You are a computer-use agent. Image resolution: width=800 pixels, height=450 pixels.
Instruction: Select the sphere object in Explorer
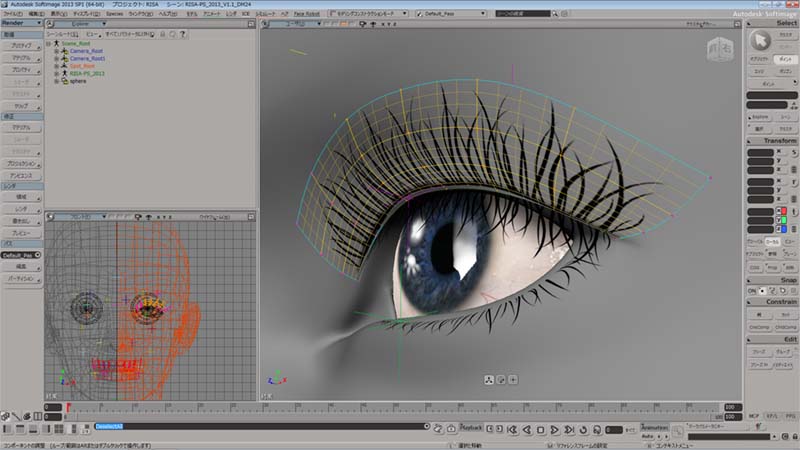[78, 81]
